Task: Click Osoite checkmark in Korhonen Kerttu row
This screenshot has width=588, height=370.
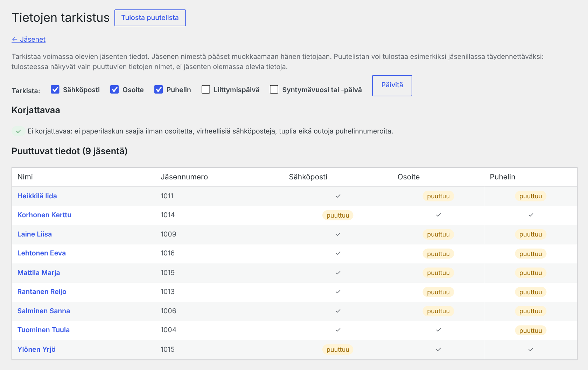Action: (x=438, y=215)
